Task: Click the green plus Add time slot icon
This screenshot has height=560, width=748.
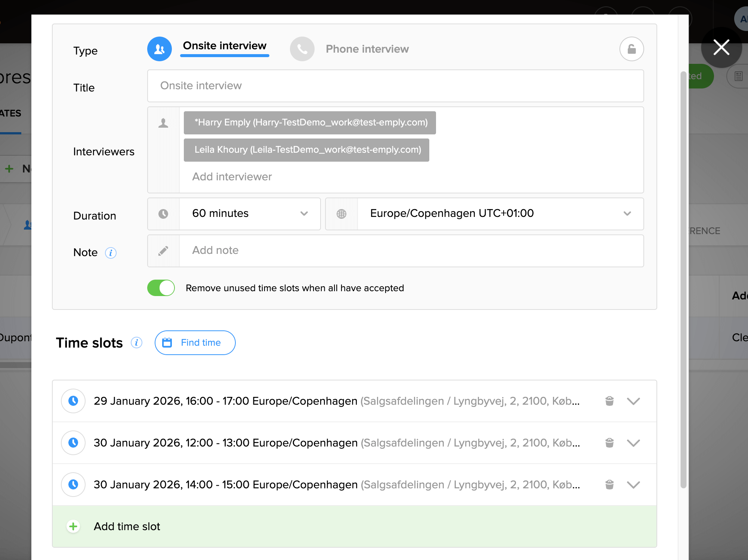Action: click(73, 526)
